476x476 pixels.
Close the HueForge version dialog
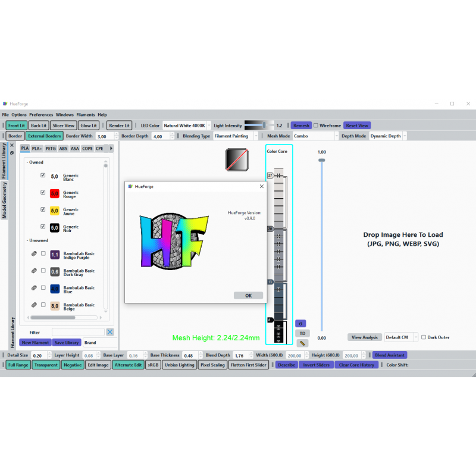pos(262,186)
